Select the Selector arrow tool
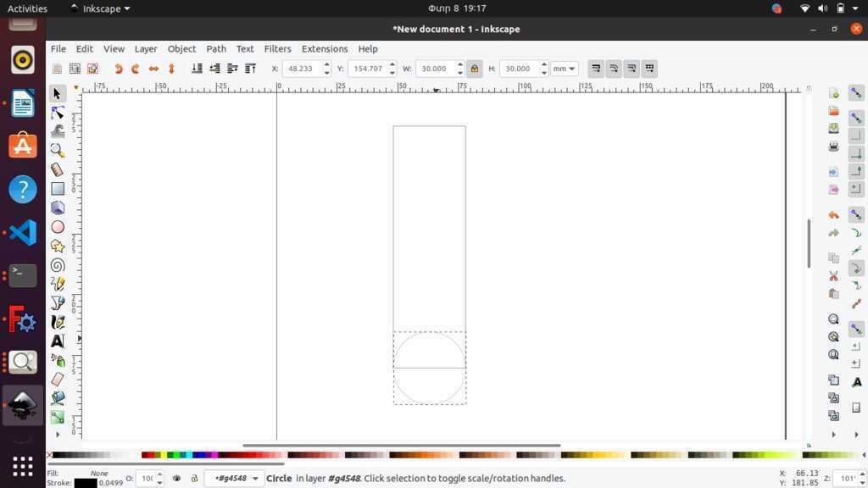The width and height of the screenshot is (868, 488). [57, 93]
